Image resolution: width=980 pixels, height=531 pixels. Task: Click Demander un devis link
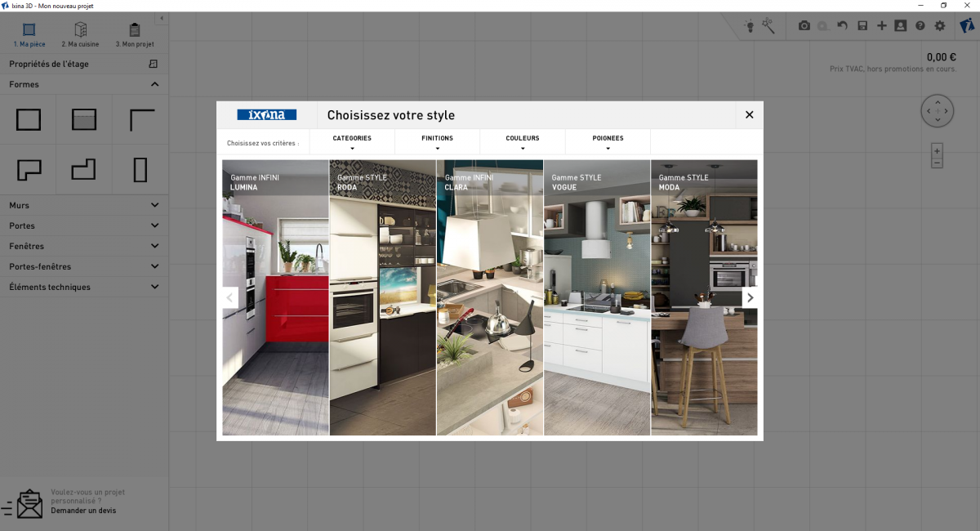(83, 511)
